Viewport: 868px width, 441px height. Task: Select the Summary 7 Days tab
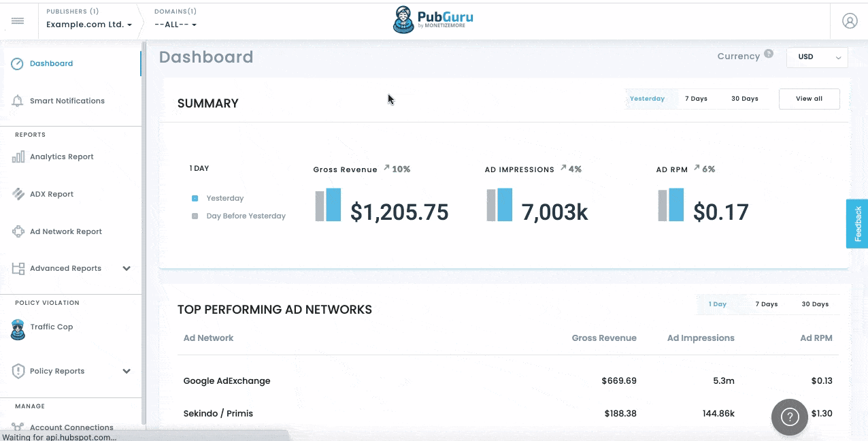tap(696, 99)
